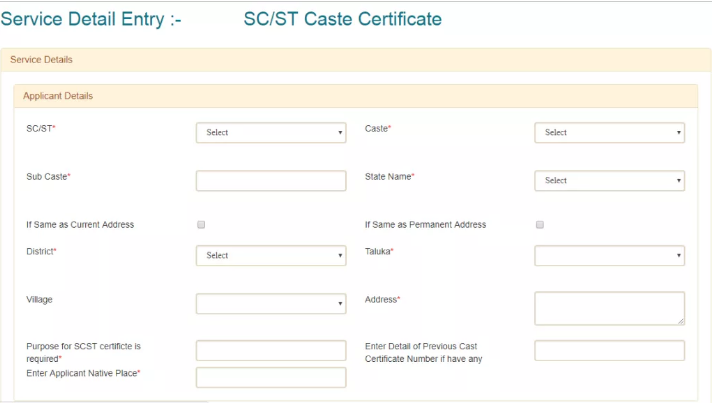Focus the Enter Applicant Native Place field
Screen dimensions: 712x405
[x=270, y=377]
